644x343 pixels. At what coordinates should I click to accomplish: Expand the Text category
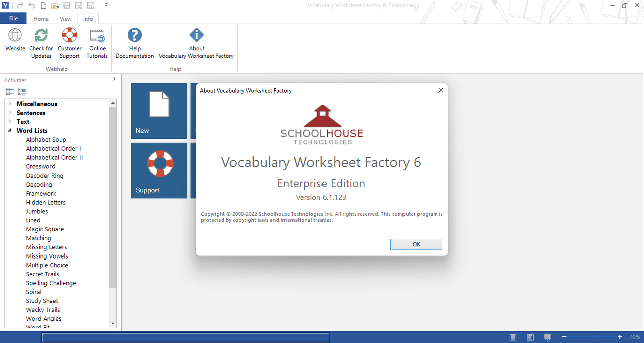click(x=10, y=122)
